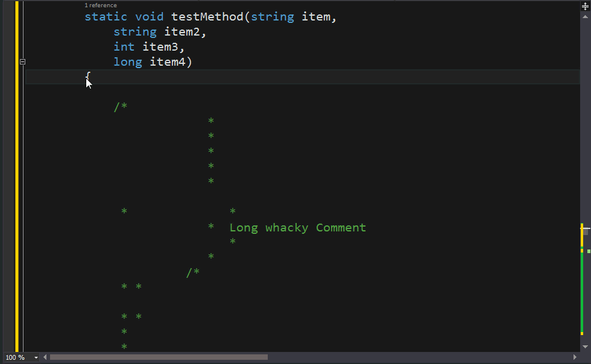Click the split editor handle icon
Screen dimensions: 591x364
[x=585, y=6]
